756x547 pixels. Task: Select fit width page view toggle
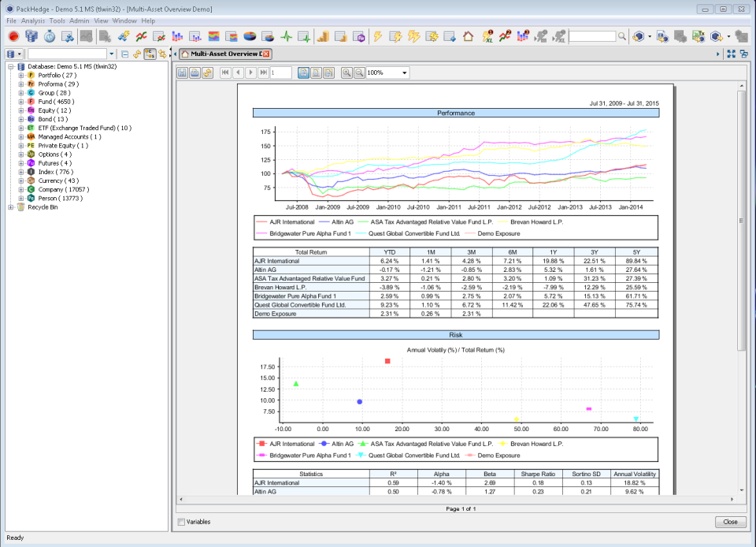coord(329,73)
